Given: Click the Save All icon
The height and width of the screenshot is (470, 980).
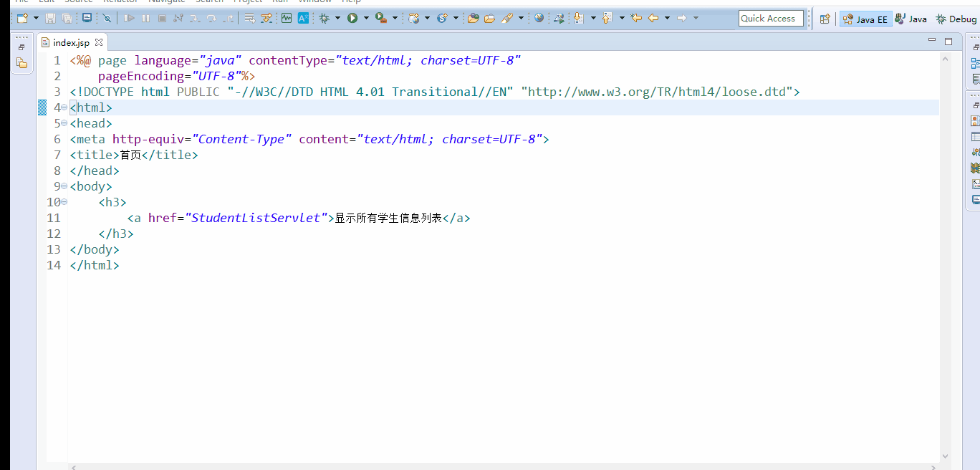Looking at the screenshot, I should [x=67, y=18].
